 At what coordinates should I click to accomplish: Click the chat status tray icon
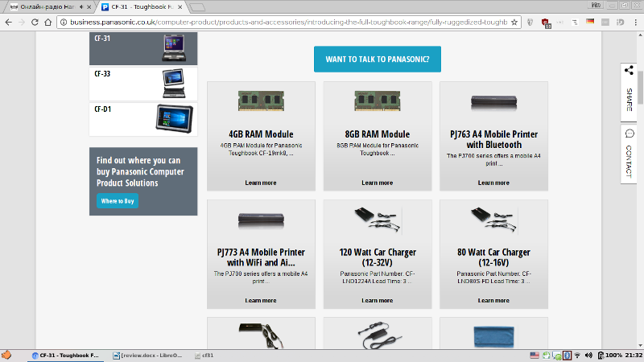pyautogui.click(x=557, y=356)
